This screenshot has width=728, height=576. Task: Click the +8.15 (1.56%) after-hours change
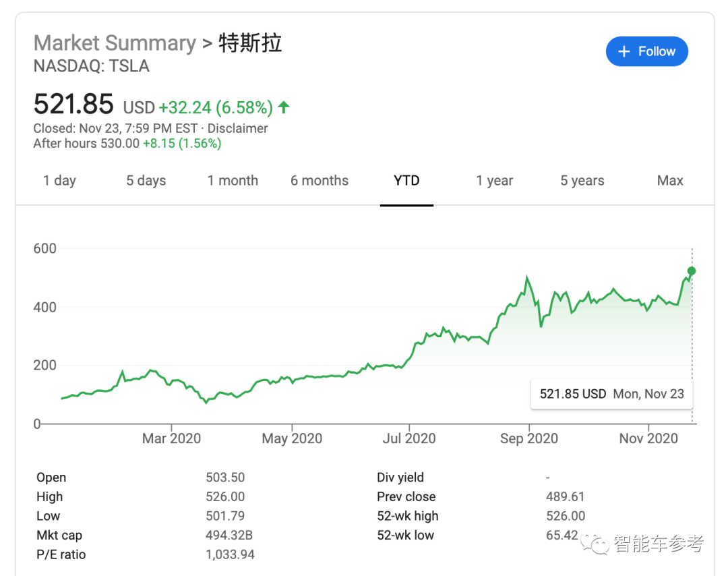click(182, 143)
